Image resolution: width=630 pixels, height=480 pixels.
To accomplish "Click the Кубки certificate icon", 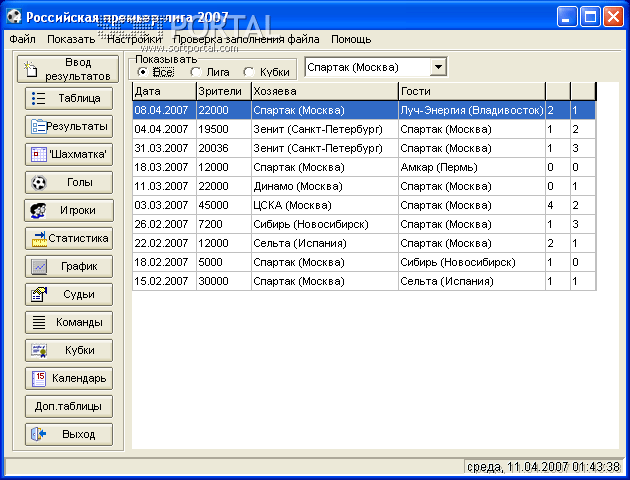I will click(x=39, y=351).
